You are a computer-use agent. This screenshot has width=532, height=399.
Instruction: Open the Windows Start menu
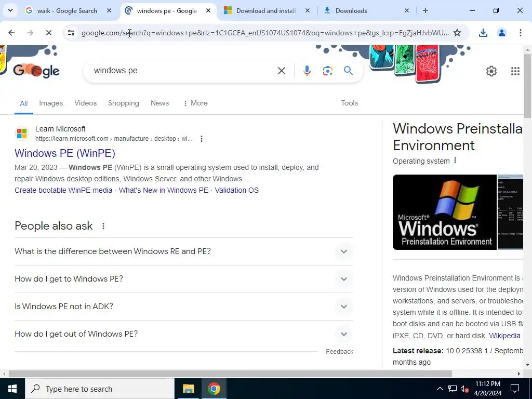pos(12,389)
